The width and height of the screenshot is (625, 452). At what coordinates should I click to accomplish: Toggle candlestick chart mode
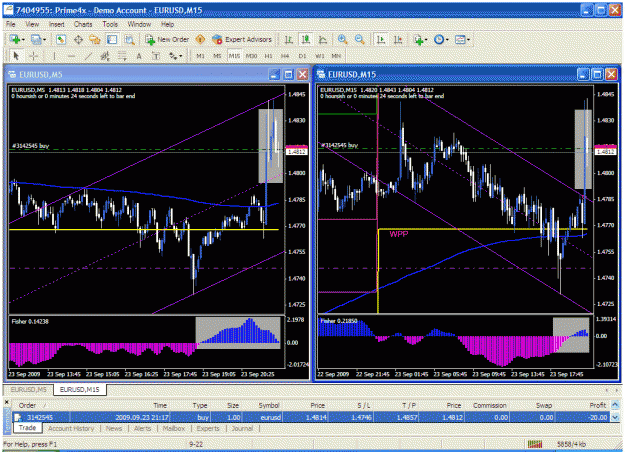[x=306, y=39]
